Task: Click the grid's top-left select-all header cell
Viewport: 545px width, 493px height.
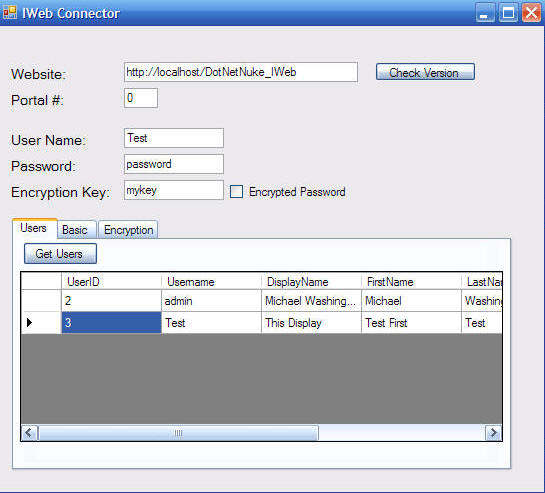Action: point(41,281)
